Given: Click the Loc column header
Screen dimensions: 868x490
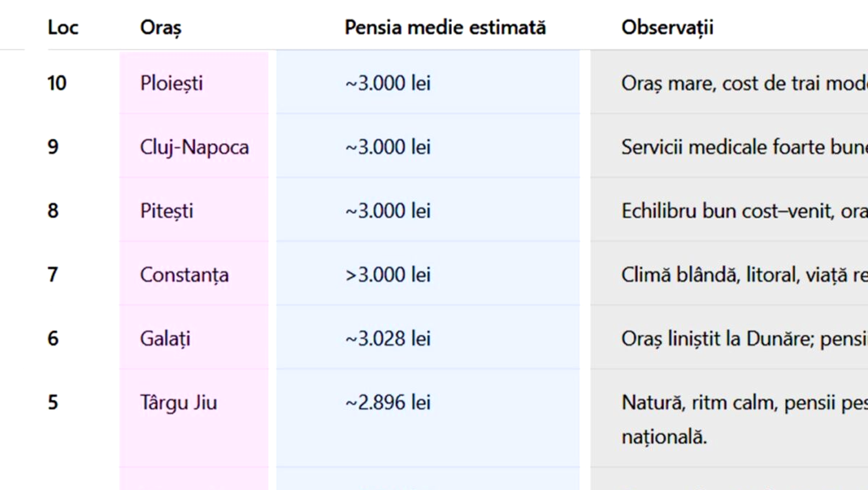Looking at the screenshot, I should 63,28.
